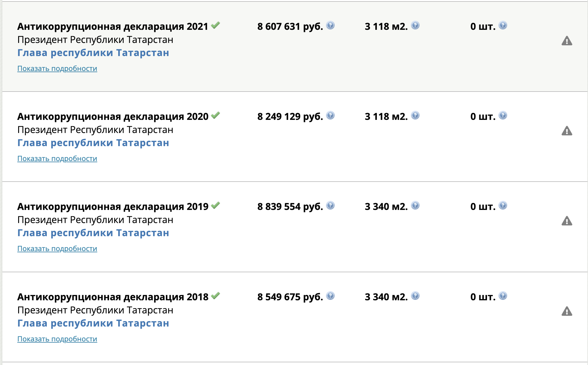588x365 pixels.
Task: Click help icon next to 2018 vehicles 0 шт.
Action: pos(503,296)
